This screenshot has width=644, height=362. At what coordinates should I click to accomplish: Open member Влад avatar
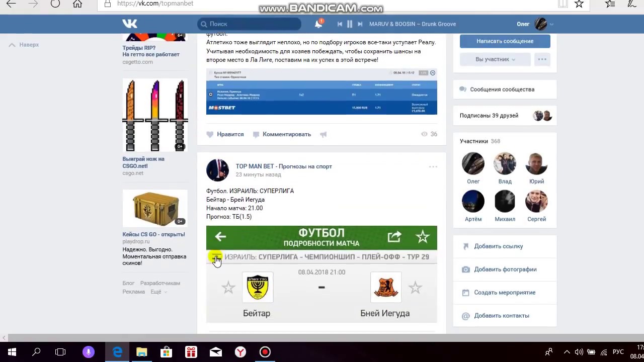505,164
